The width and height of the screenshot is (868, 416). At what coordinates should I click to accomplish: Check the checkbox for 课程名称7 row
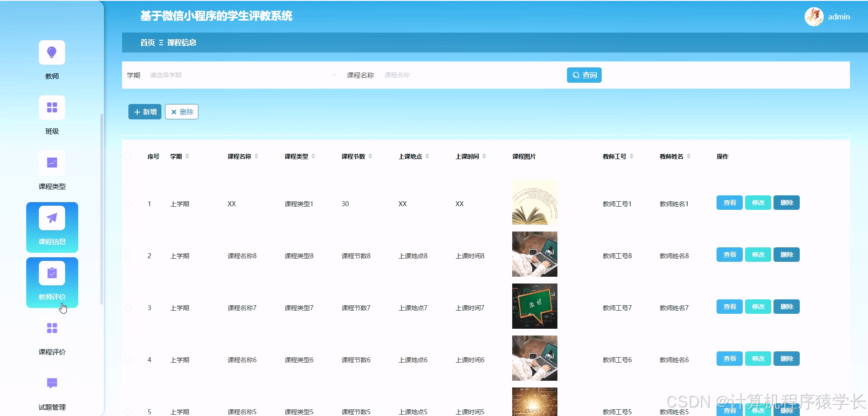tap(128, 307)
